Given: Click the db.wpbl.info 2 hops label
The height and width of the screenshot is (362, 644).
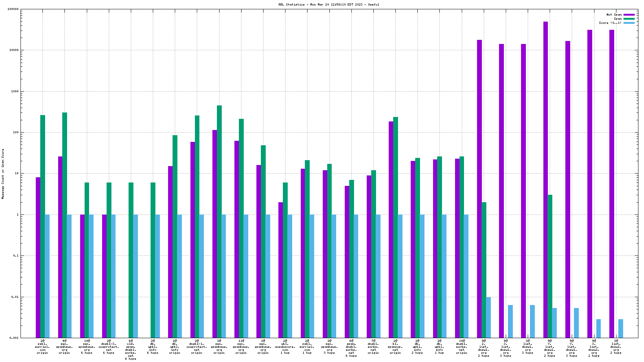Looking at the screenshot, I should 417,347.
